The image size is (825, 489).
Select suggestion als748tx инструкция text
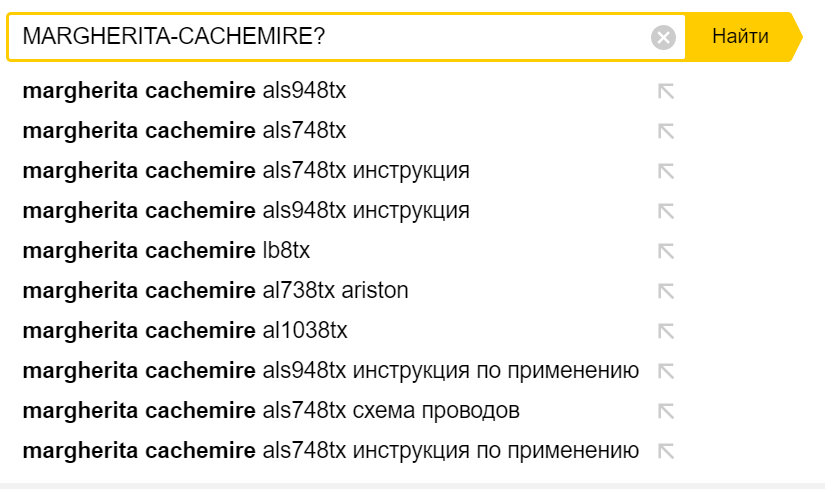coord(246,171)
